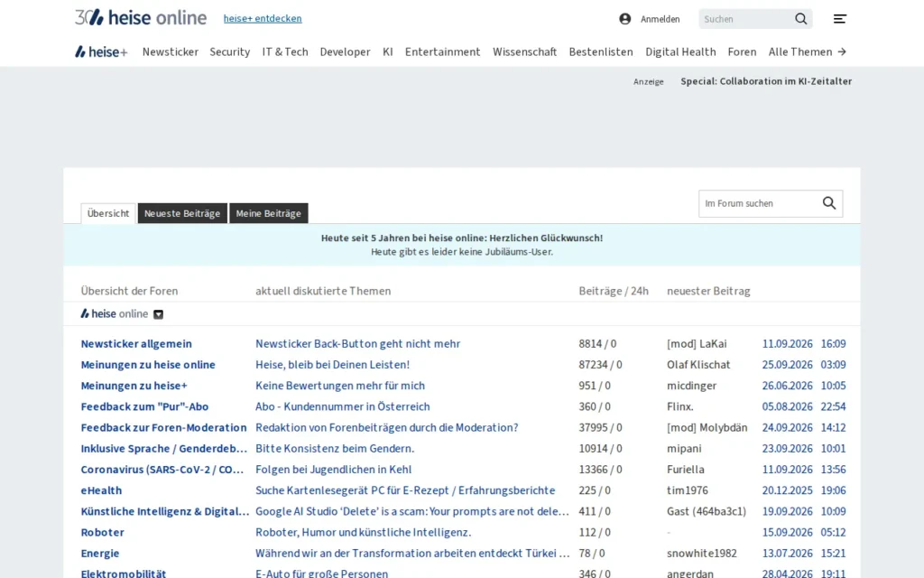Select the Übersicht tab

pos(108,213)
